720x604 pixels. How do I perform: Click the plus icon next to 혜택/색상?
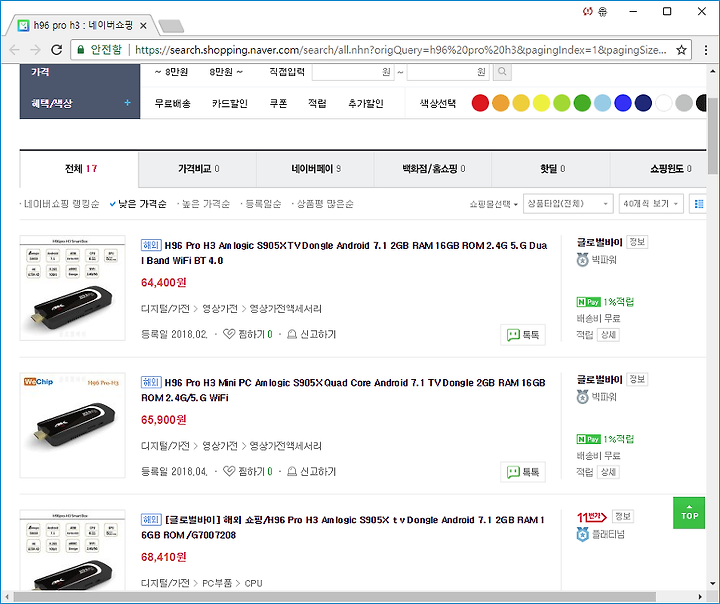(127, 103)
